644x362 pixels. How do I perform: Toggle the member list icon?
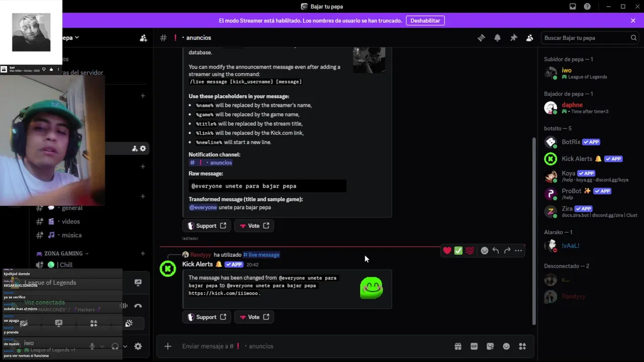pos(530,38)
